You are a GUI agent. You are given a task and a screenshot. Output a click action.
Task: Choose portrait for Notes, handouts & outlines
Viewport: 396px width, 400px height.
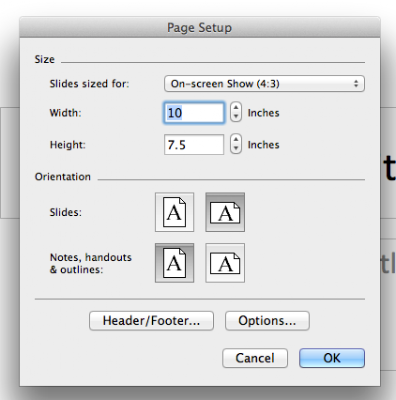click(174, 263)
